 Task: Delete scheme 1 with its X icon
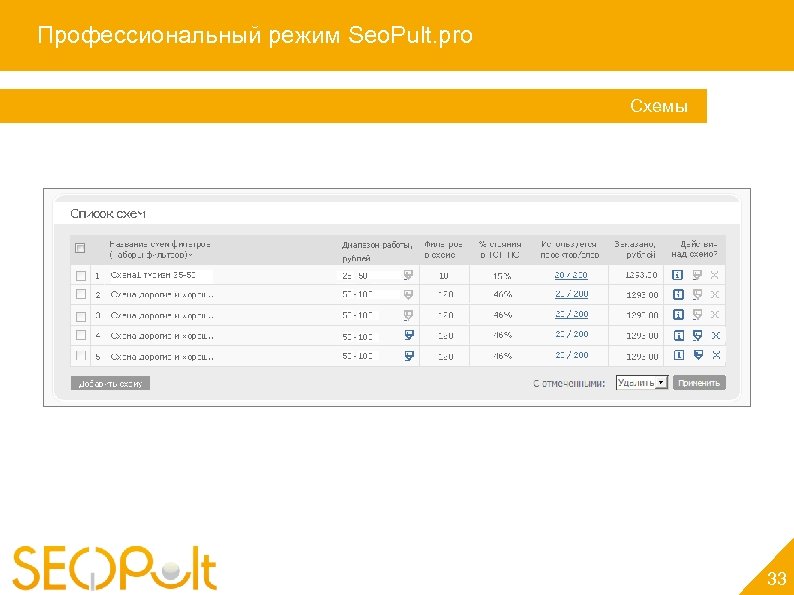pos(714,275)
